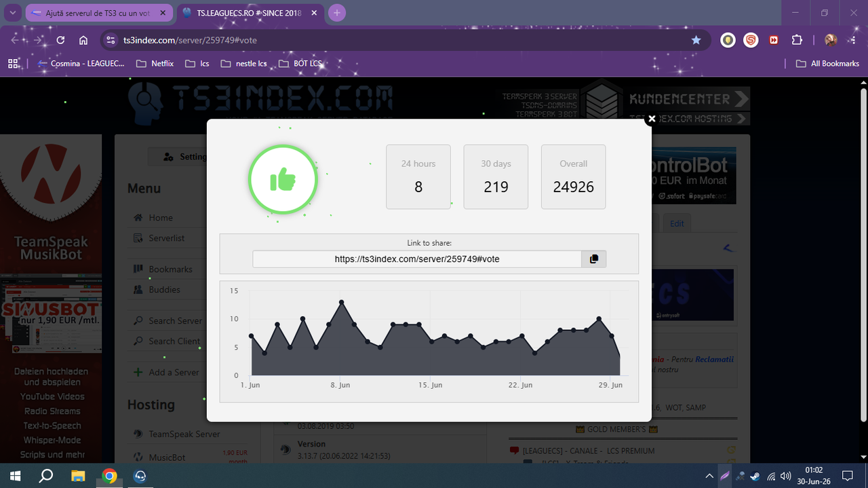
Task: Open the Kundencenter banner
Action: (x=688, y=99)
